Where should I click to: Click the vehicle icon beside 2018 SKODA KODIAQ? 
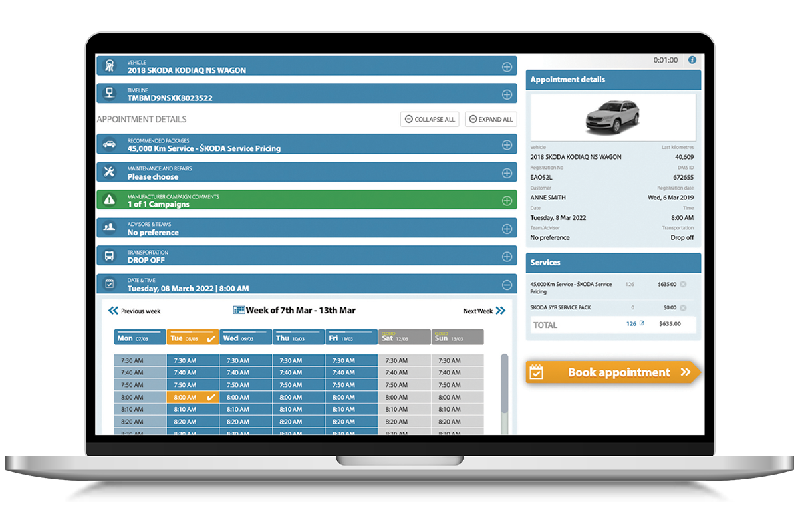pos(110,66)
